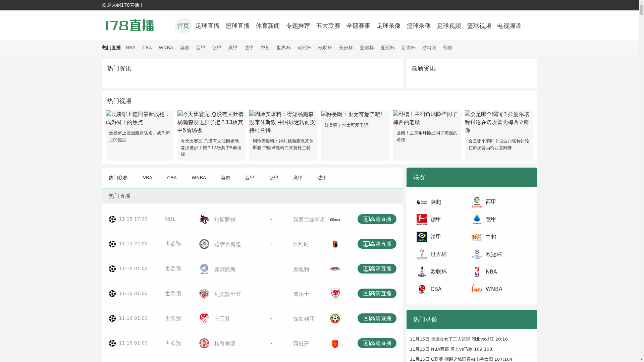Click the 英超 Premier League icon
Image resolution: width=644 pixels, height=362 pixels.
pyautogui.click(x=422, y=202)
